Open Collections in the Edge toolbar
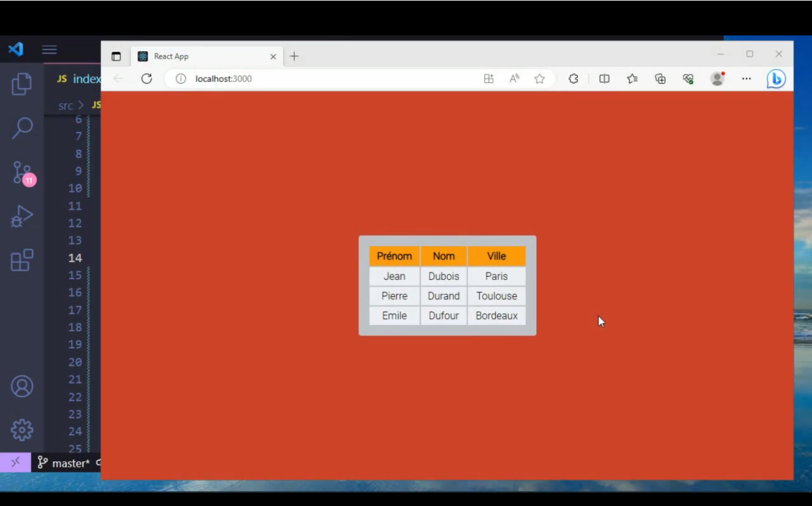The image size is (812, 506). (660, 78)
